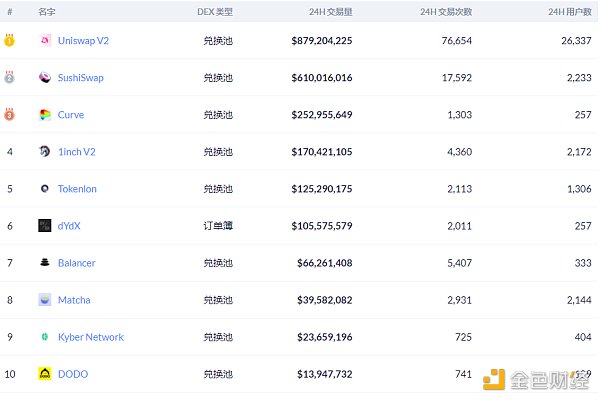Open the SushiSwap link
Screen dimensions: 600x401
coord(81,78)
